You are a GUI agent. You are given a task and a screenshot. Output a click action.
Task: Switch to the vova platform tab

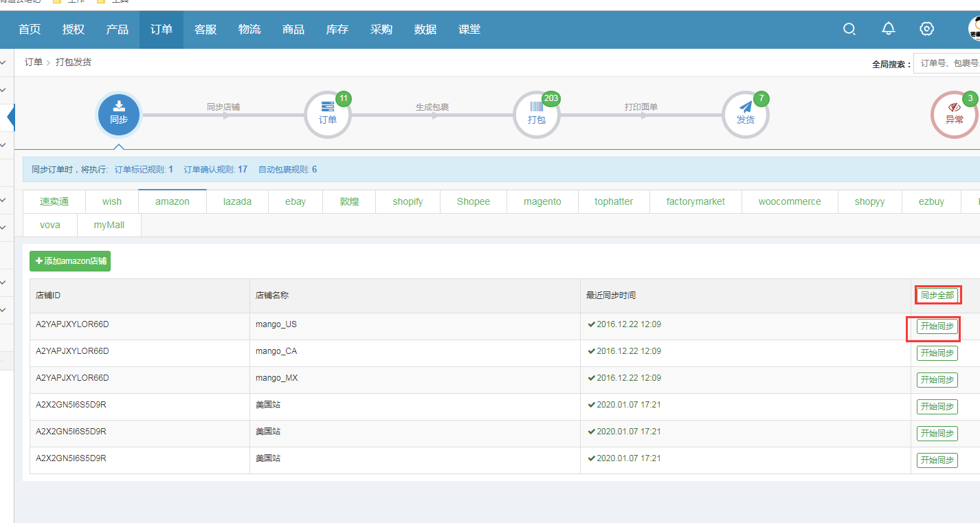pyautogui.click(x=49, y=225)
